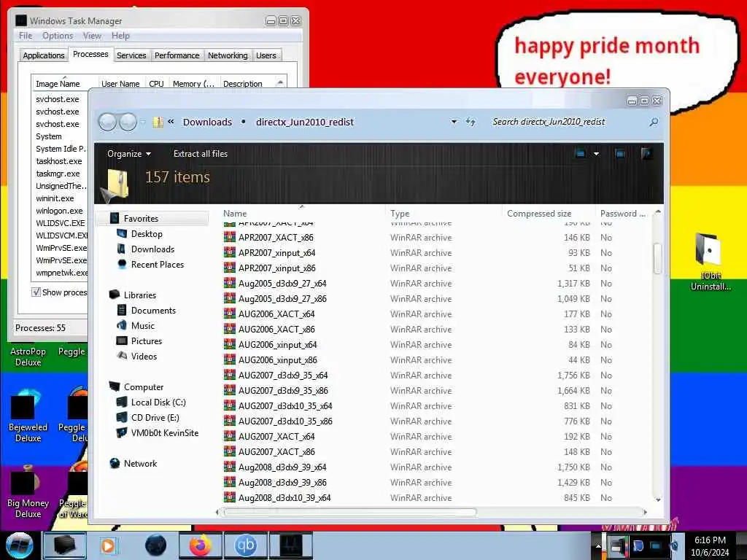Image resolution: width=747 pixels, height=560 pixels.
Task: Open the Big Money Deluxe desktop icon
Action: coord(28,492)
